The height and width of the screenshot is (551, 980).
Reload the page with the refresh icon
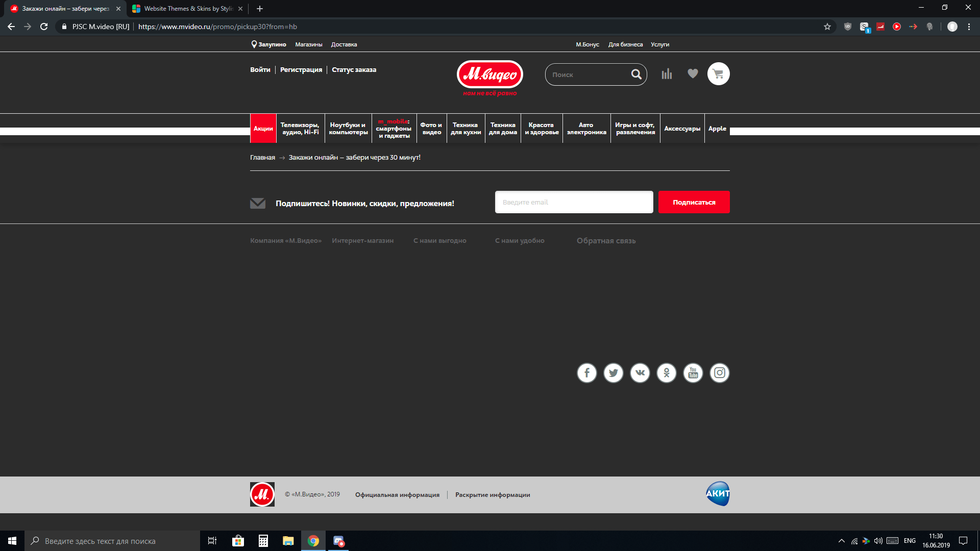pos(44,27)
